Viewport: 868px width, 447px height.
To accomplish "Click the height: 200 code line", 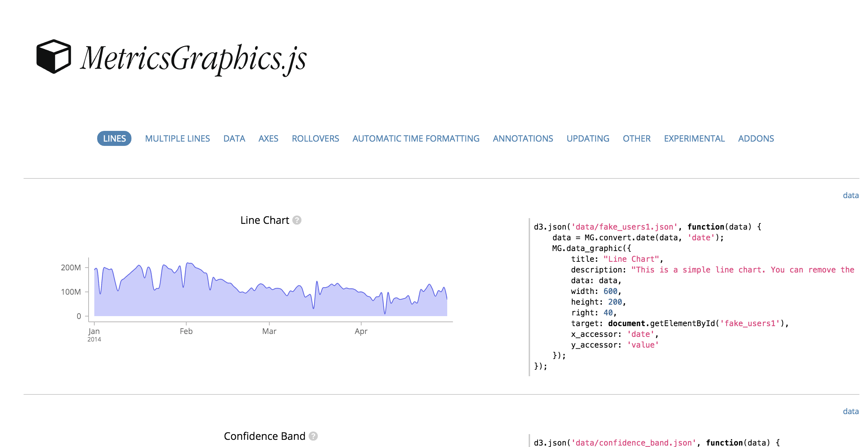I will (599, 302).
